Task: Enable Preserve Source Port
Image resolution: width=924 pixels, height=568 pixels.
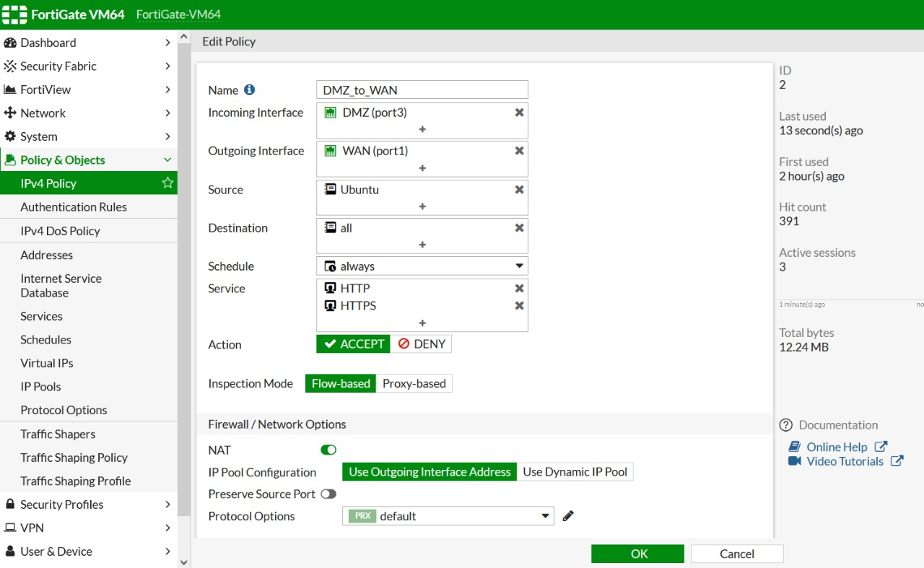Action: coord(328,494)
